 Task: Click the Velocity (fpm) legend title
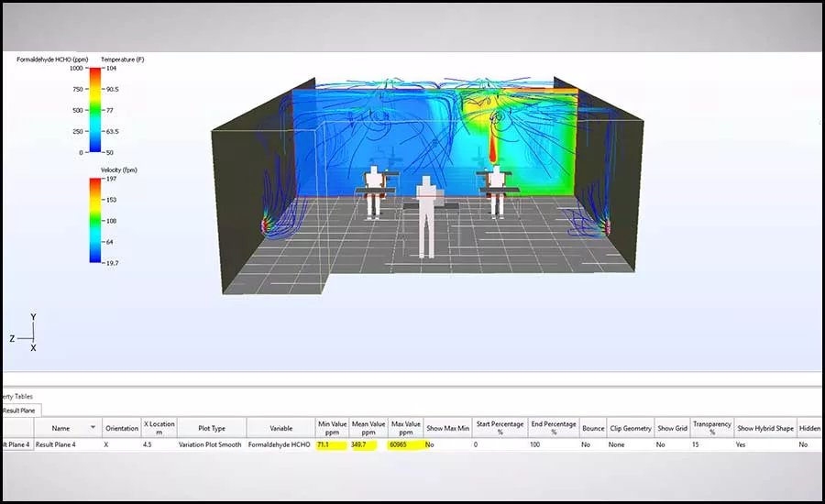pyautogui.click(x=119, y=170)
